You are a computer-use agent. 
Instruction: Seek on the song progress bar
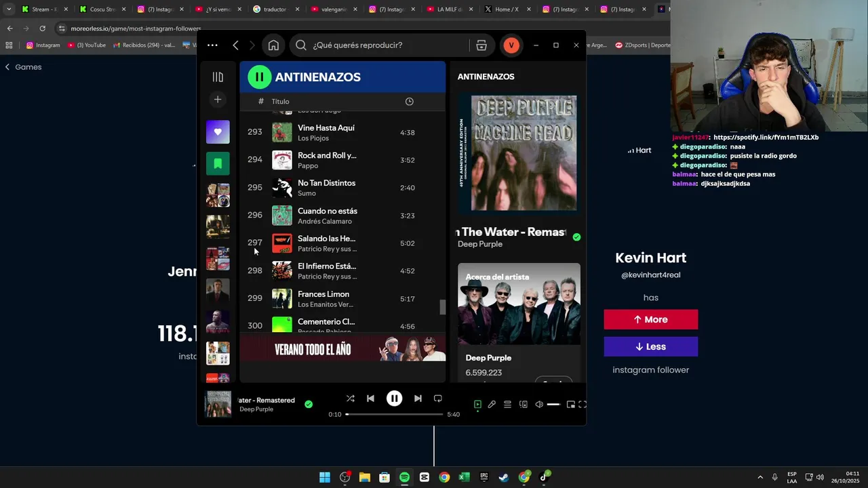pyautogui.click(x=395, y=414)
